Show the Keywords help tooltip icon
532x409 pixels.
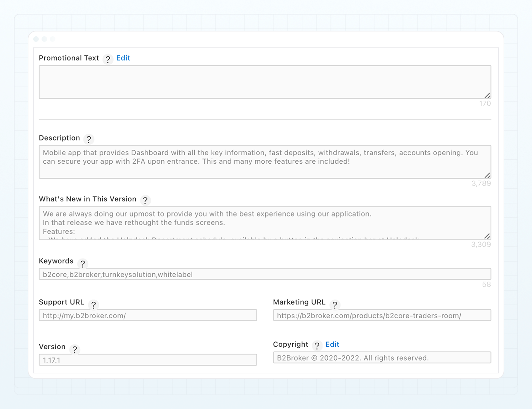tap(83, 264)
